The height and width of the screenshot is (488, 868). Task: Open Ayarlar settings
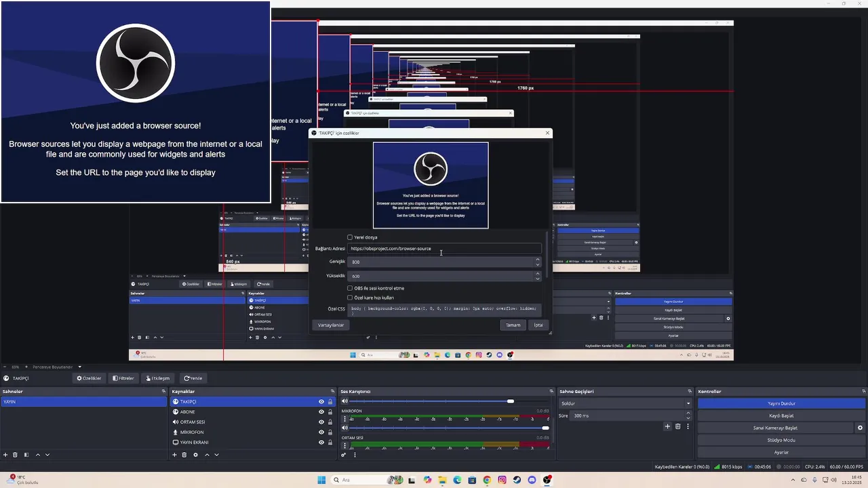[781, 452]
